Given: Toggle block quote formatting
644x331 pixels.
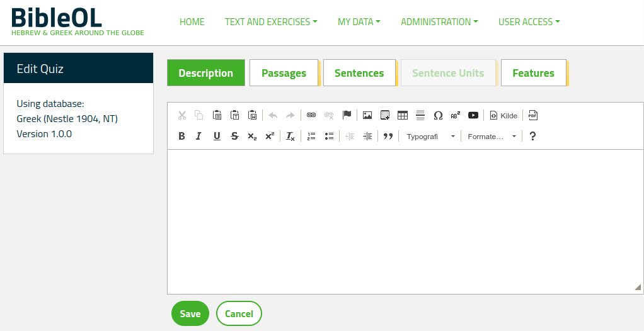Looking at the screenshot, I should coord(388,136).
